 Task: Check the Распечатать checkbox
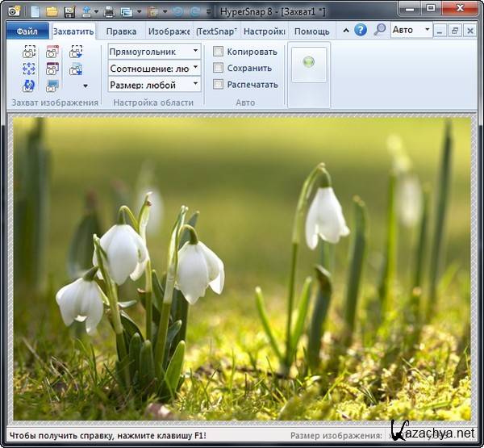[219, 84]
